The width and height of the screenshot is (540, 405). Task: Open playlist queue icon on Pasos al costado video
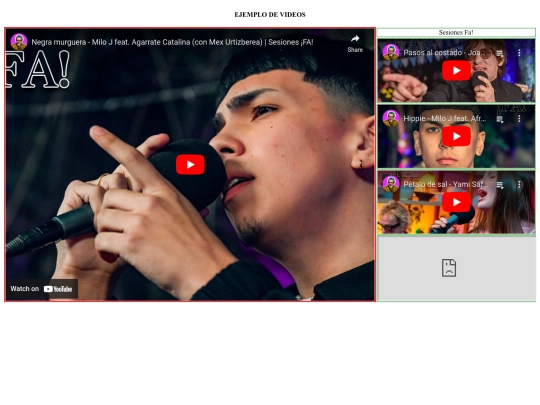[x=500, y=53]
